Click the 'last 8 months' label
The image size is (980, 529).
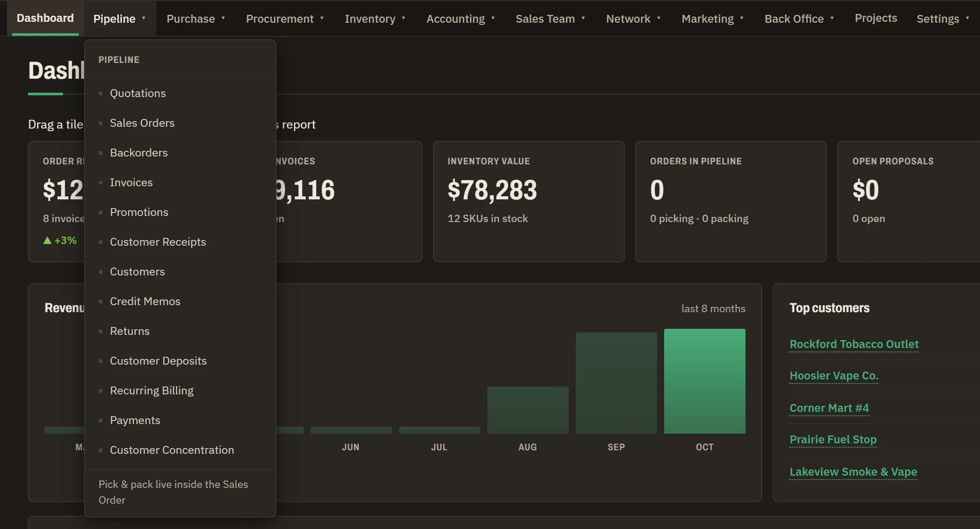point(713,309)
